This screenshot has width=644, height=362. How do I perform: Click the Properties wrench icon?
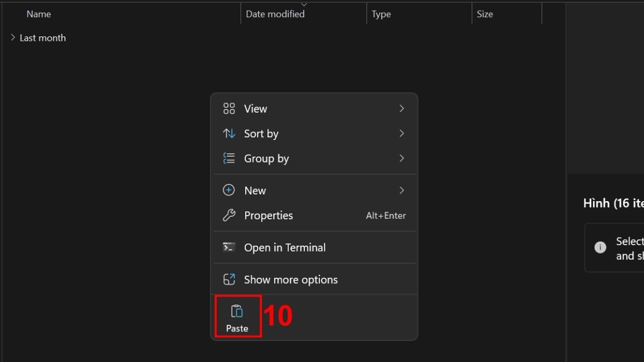pos(229,216)
